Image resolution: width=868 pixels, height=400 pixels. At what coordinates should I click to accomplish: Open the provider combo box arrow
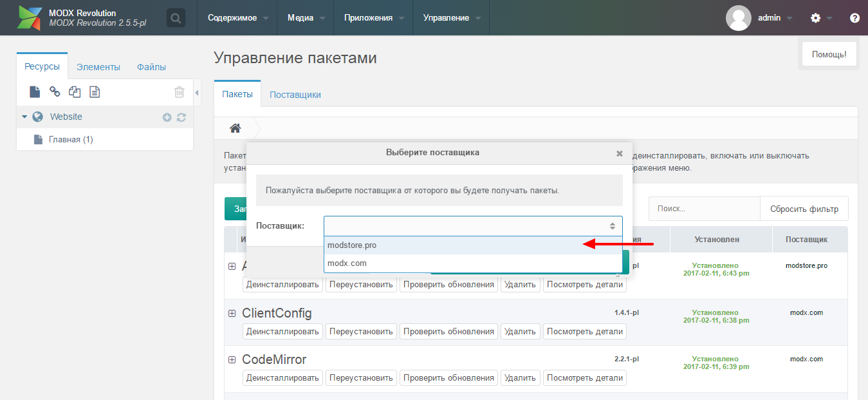[613, 226]
